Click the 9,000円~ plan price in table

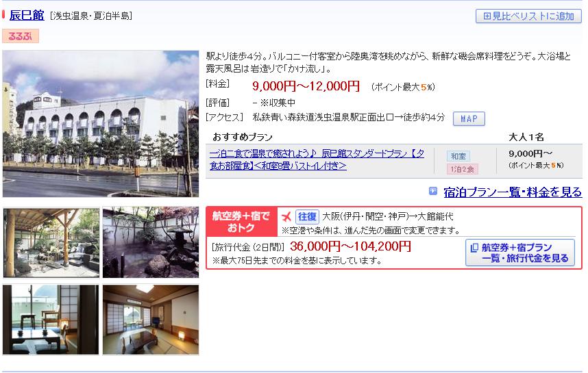(530, 153)
